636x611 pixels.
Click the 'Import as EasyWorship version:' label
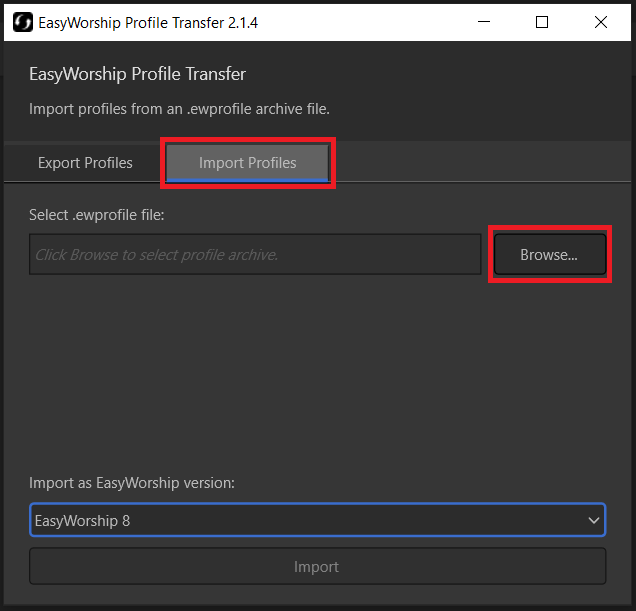tap(132, 483)
